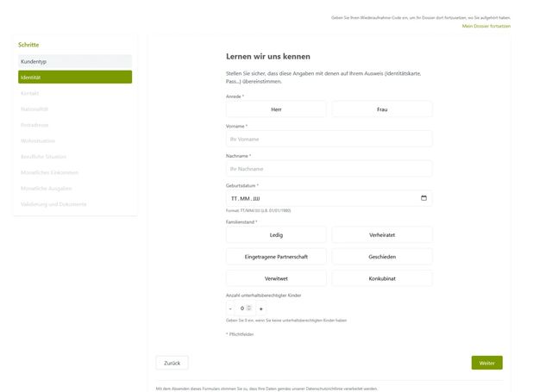Open the Postadresse step

pyautogui.click(x=75, y=125)
